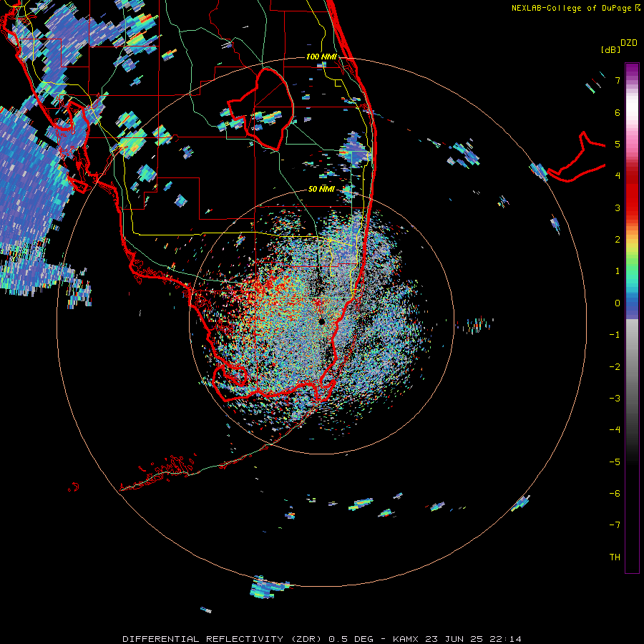This screenshot has height=644, width=644.
Task: Click the ZDR color scale bar
Action: (632, 318)
